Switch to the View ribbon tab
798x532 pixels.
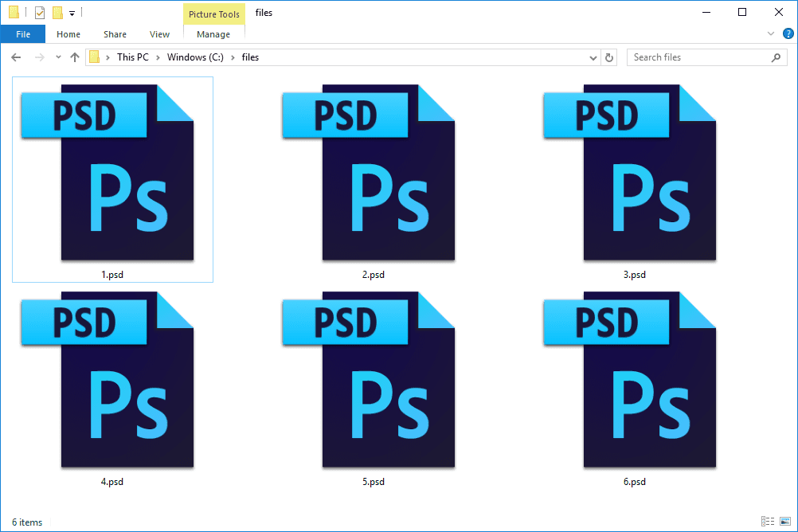point(159,34)
